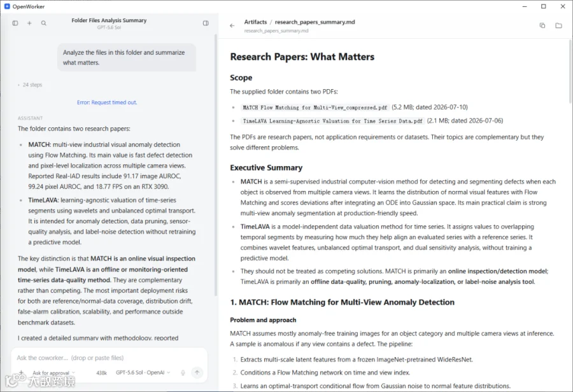Image resolution: width=573 pixels, height=392 pixels.
Task: Open search with the magnifier icon
Action: point(43,23)
